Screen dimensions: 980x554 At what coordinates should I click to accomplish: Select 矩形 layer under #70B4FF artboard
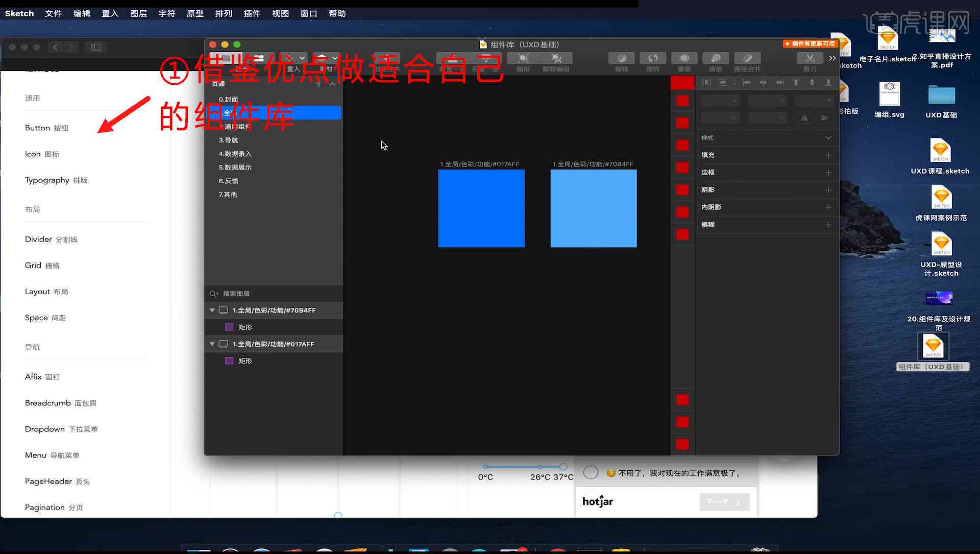click(274, 327)
